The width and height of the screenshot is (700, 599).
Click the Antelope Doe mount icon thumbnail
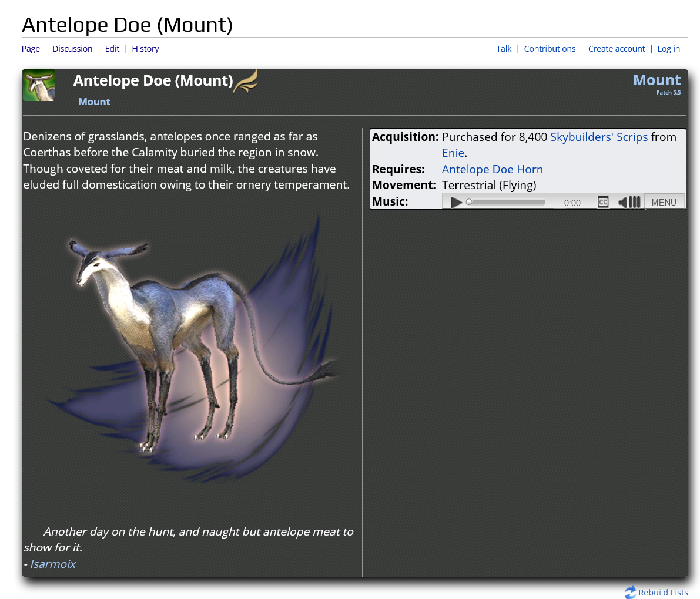[39, 85]
